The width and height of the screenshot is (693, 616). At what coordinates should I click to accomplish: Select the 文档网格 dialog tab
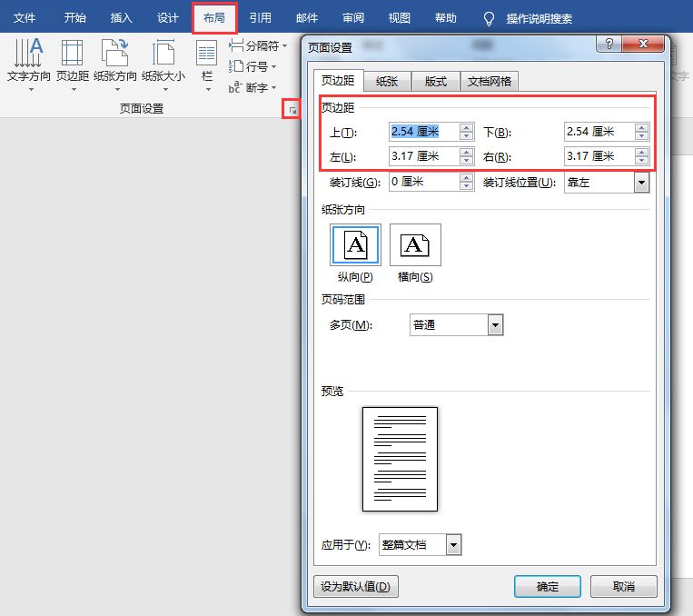pyautogui.click(x=490, y=82)
